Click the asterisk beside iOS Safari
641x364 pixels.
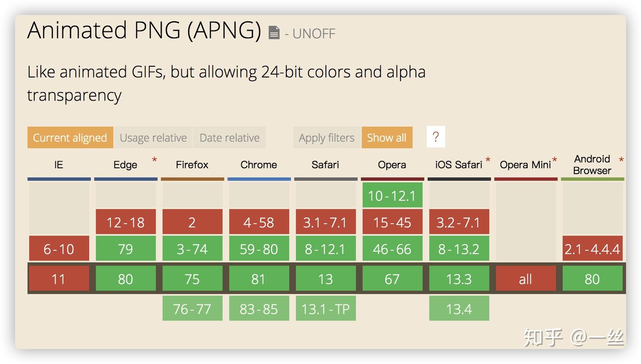coord(488,160)
